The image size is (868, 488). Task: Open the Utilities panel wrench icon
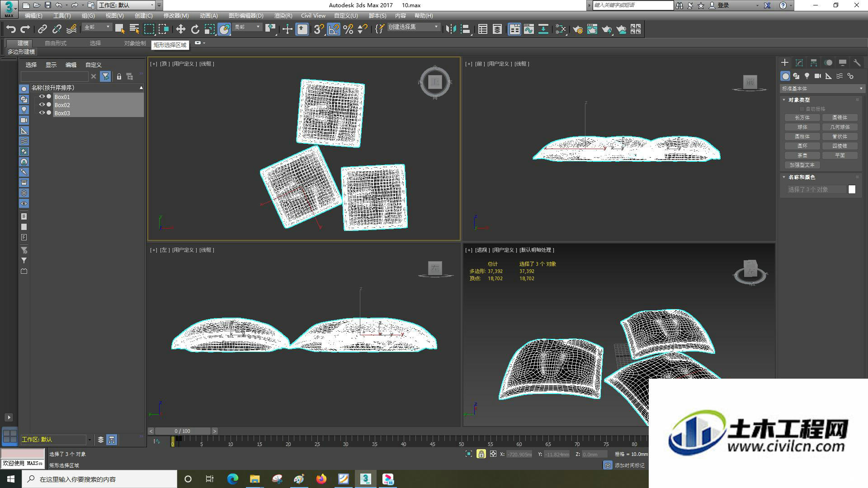point(857,63)
